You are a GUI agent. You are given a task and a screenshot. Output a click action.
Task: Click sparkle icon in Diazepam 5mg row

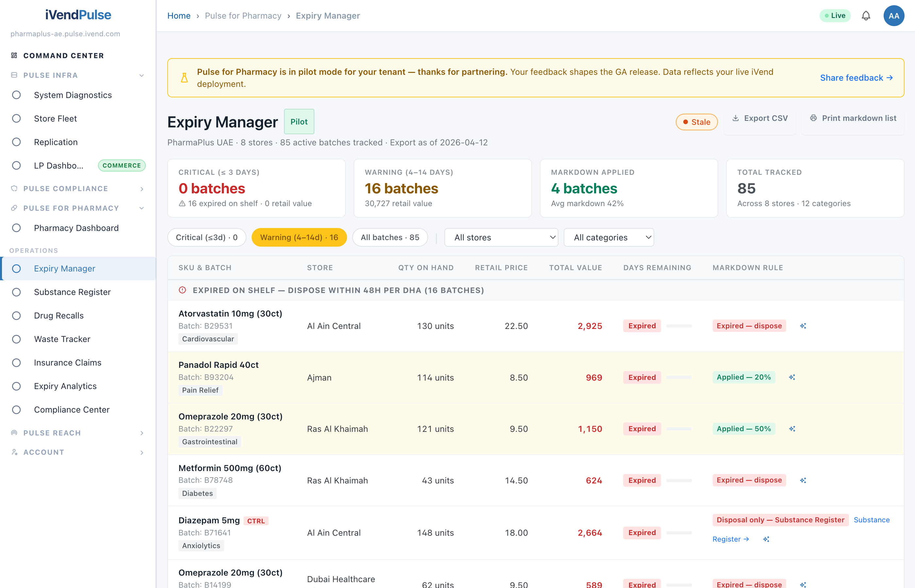click(766, 539)
